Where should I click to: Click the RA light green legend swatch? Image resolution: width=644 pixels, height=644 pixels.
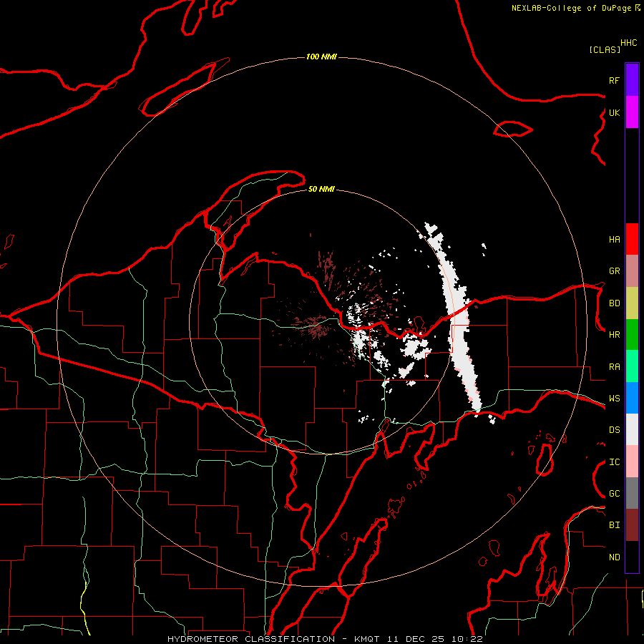click(632, 366)
